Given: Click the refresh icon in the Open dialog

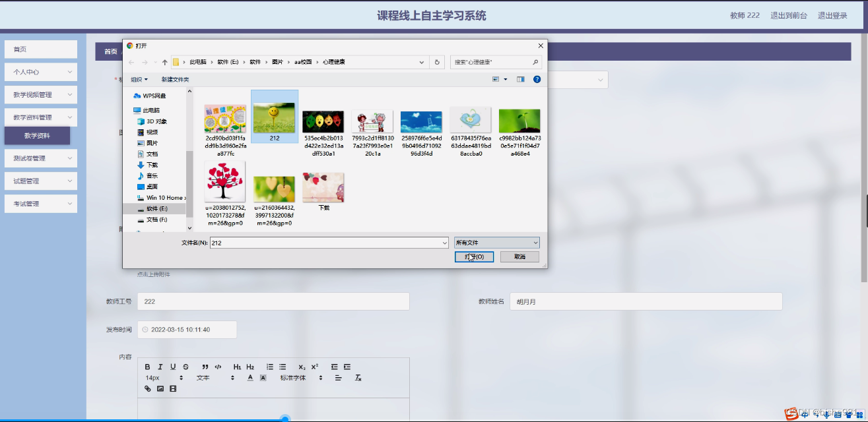Looking at the screenshot, I should point(437,61).
